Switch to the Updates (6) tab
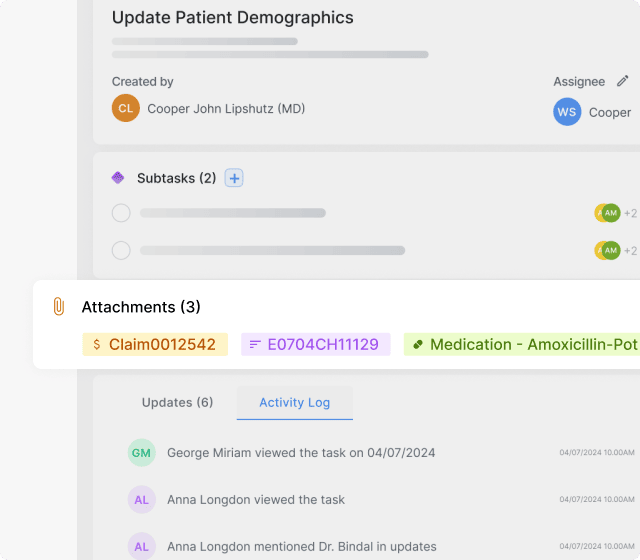The height and width of the screenshot is (560, 640). tap(177, 402)
